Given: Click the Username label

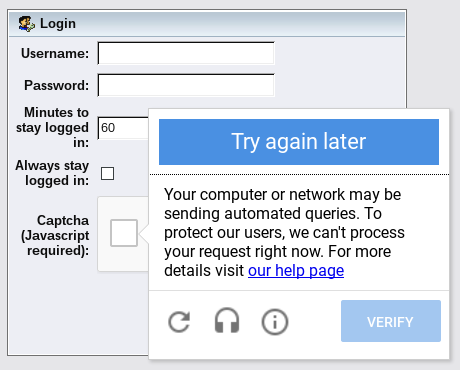Looking at the screenshot, I should pos(55,53).
